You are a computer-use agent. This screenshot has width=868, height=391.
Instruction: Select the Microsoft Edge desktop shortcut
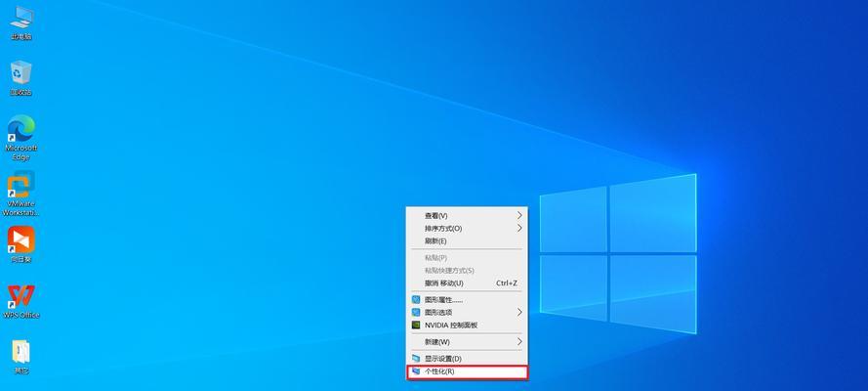(21, 138)
